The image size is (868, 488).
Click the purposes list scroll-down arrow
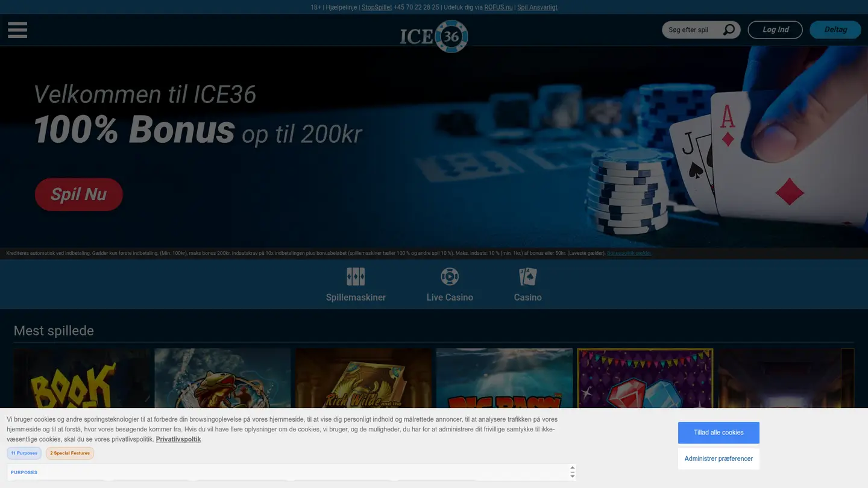pyautogui.click(x=572, y=476)
